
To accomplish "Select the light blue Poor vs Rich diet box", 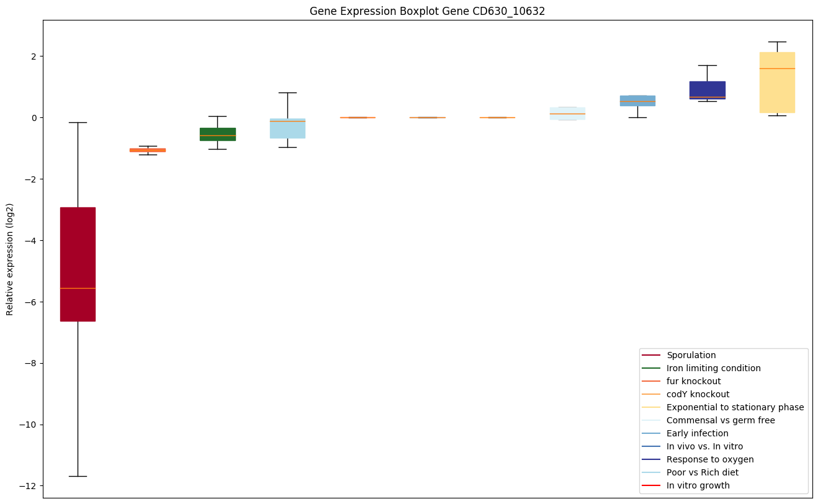I will pos(287,130).
